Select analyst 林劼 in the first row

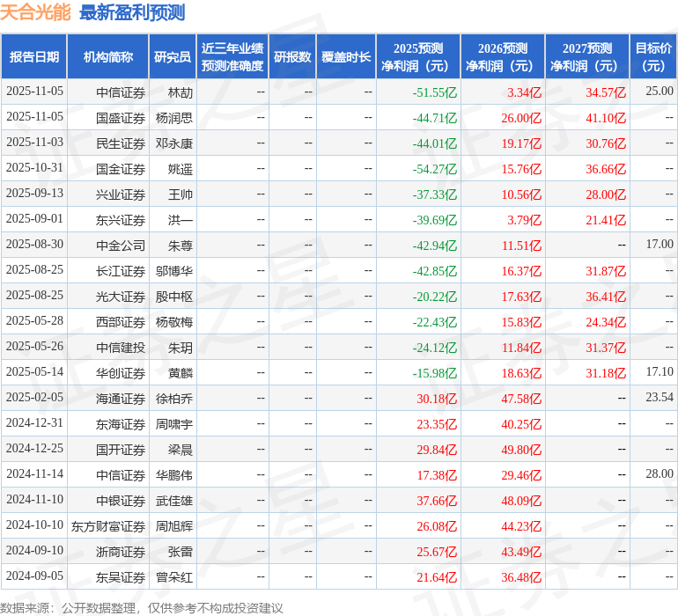pyautogui.click(x=181, y=92)
